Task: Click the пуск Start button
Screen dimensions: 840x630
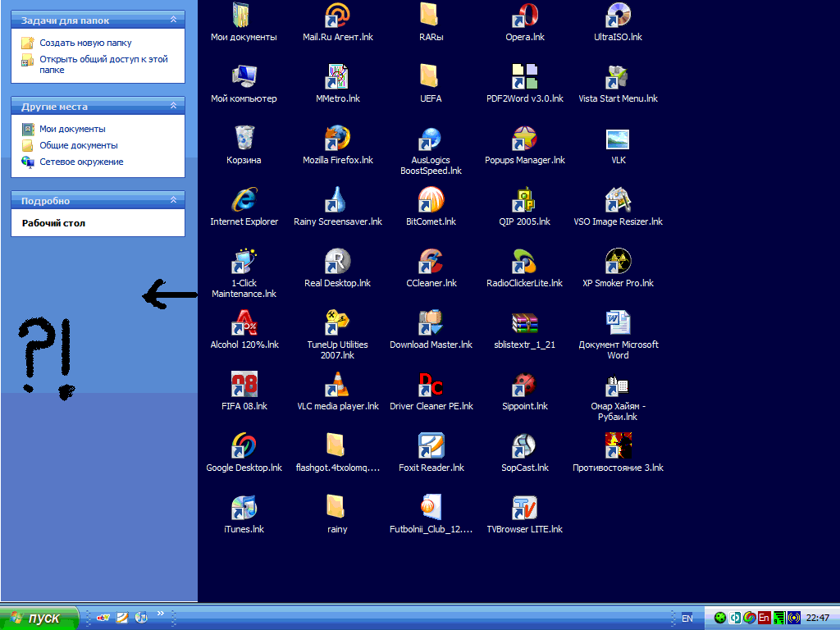Action: click(x=39, y=618)
